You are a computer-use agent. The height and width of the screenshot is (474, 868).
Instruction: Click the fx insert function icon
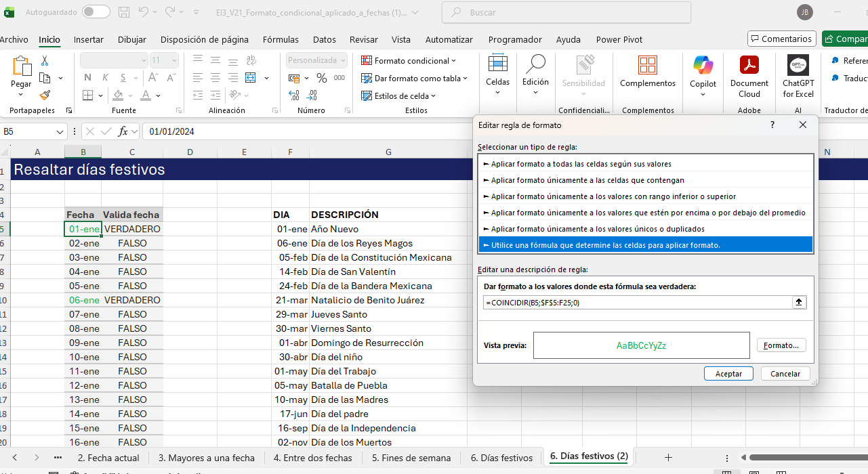pyautogui.click(x=123, y=131)
